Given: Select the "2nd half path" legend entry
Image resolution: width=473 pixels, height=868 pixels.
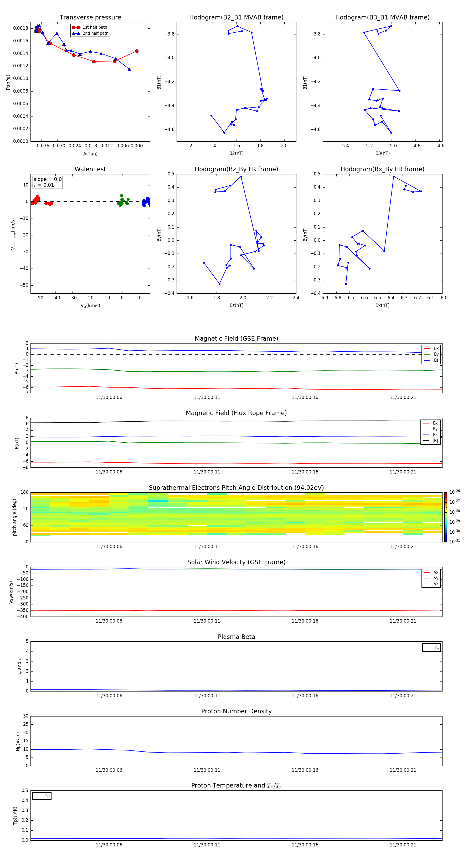Looking at the screenshot, I should tap(90, 33).
